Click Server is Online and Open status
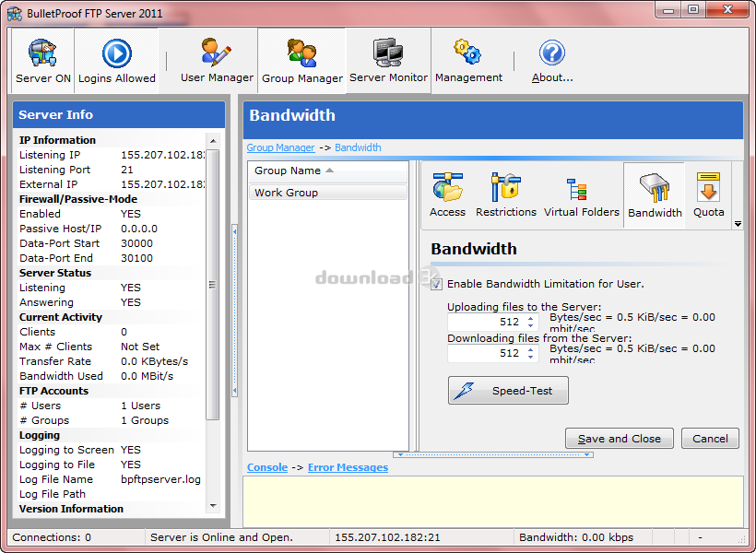Image resolution: width=756 pixels, height=553 pixels. click(221, 537)
